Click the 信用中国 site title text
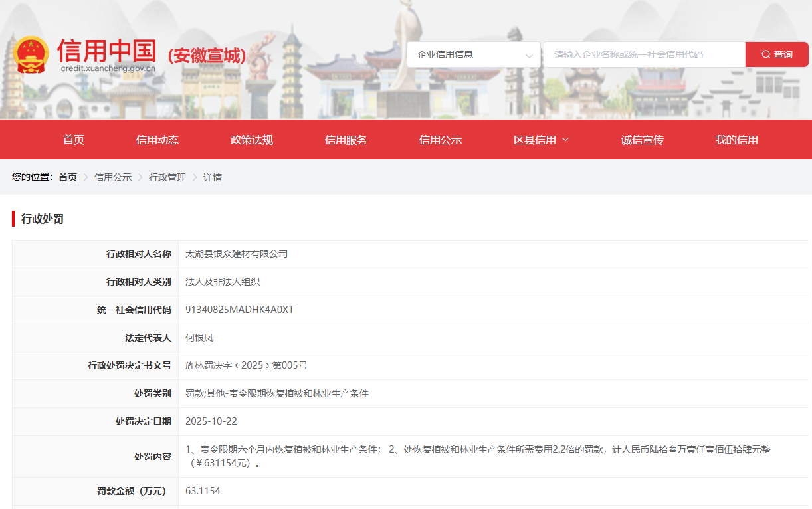The image size is (812, 509). [x=107, y=51]
